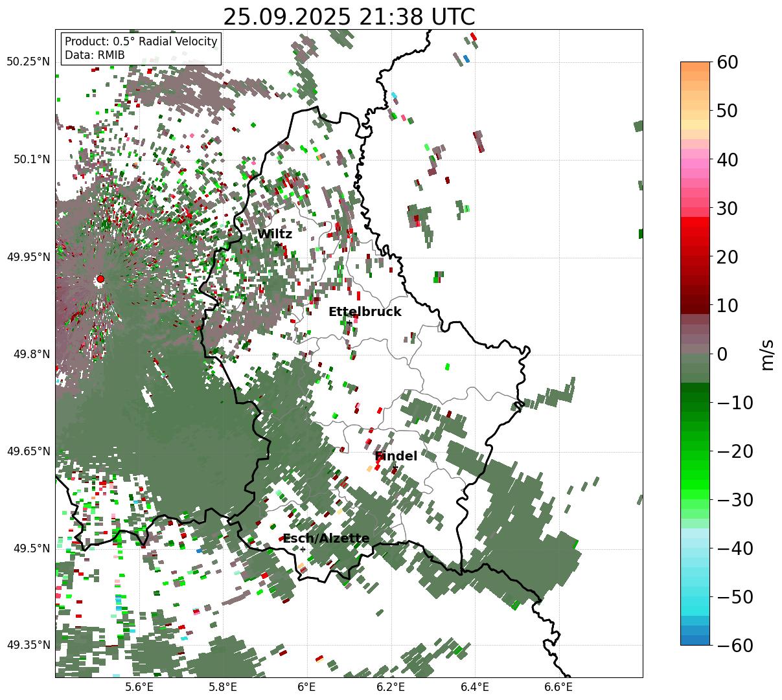
Task: Click the 49.65°N latitude tick label
Action: [x=29, y=451]
